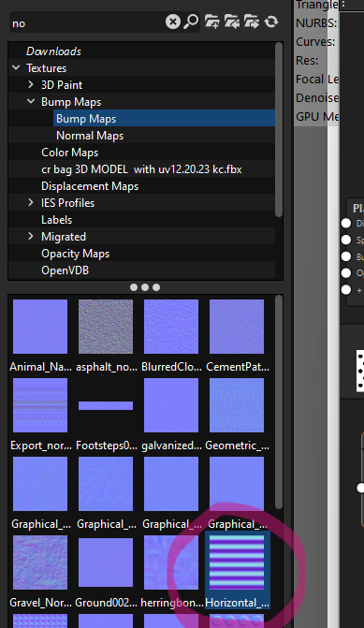Viewport: 364px width, 628px height.
Task: Click the magnifying glass search icon
Action: 191,22
